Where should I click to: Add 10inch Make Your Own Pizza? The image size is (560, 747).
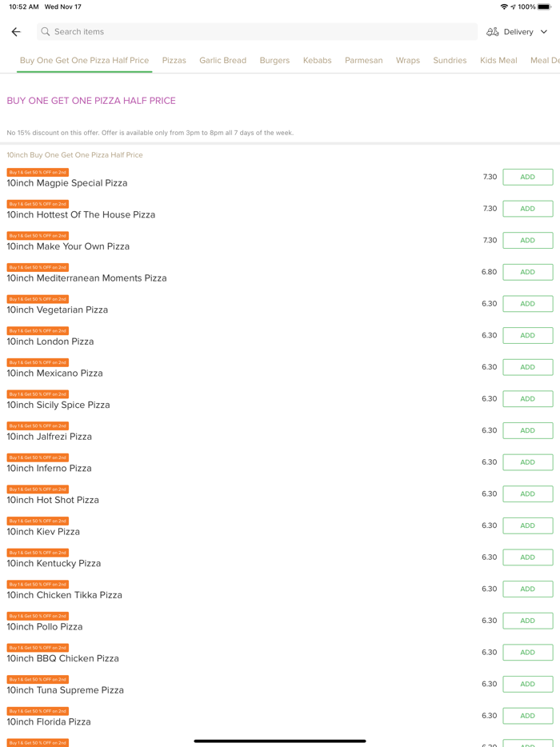click(527, 240)
